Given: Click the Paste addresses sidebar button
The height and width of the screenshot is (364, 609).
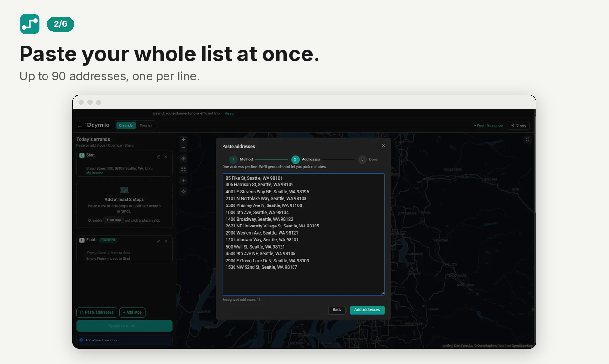Looking at the screenshot, I should (x=97, y=312).
